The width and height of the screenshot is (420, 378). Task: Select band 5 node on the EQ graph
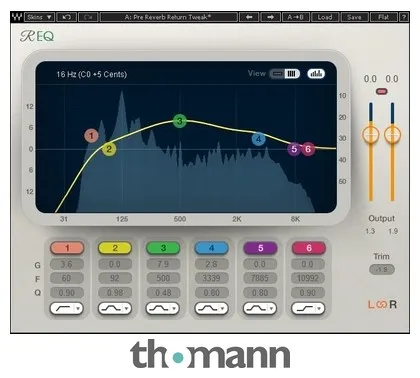point(294,149)
